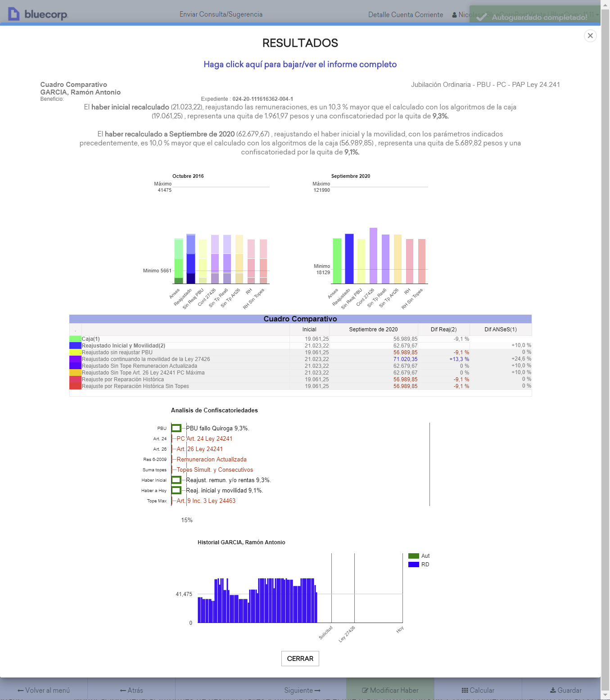Select Reajustado continuando la movilidad de la Ley 27426

(146, 359)
